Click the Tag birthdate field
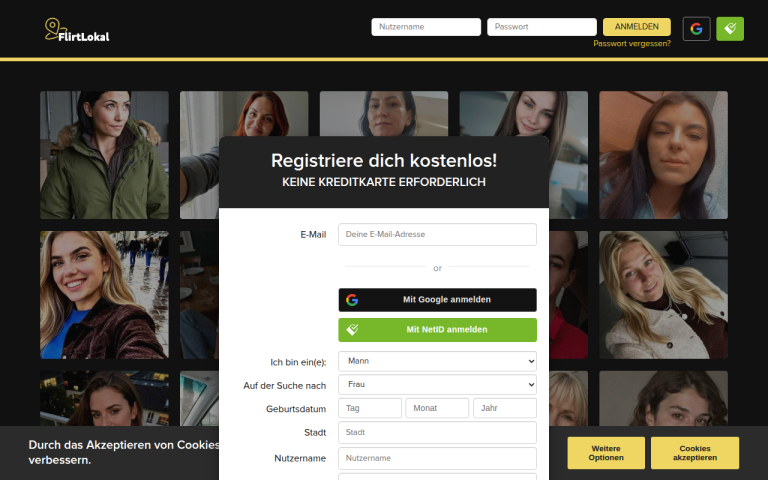Image resolution: width=768 pixels, height=480 pixels. click(x=370, y=408)
